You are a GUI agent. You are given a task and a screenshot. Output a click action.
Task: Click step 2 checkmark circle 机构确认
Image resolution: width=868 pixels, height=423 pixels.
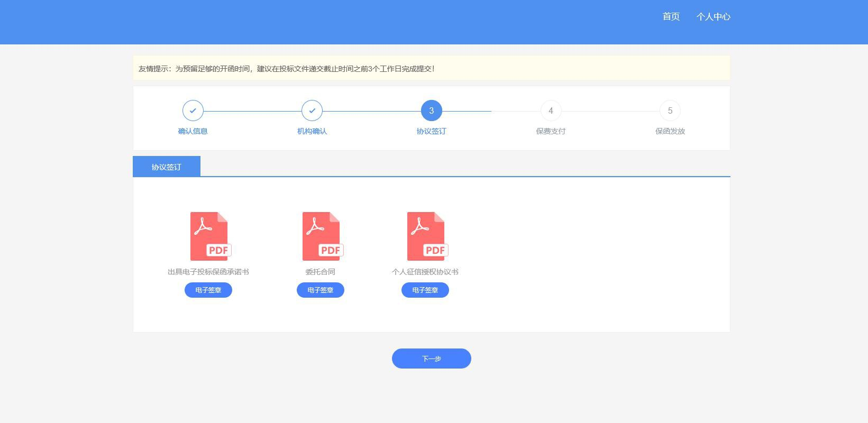coord(312,111)
